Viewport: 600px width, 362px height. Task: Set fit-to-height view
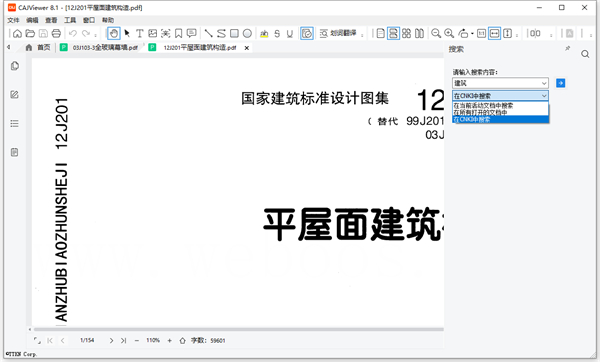pyautogui.click(x=507, y=34)
